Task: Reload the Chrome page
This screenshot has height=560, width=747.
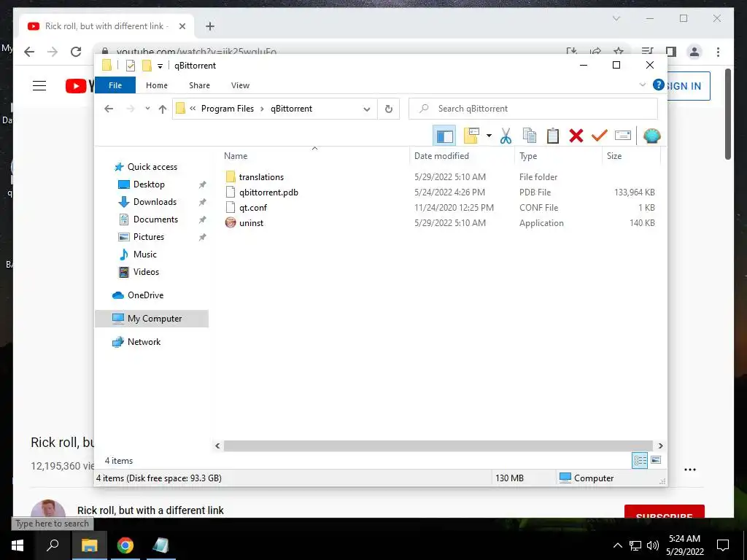Action: 76,52
